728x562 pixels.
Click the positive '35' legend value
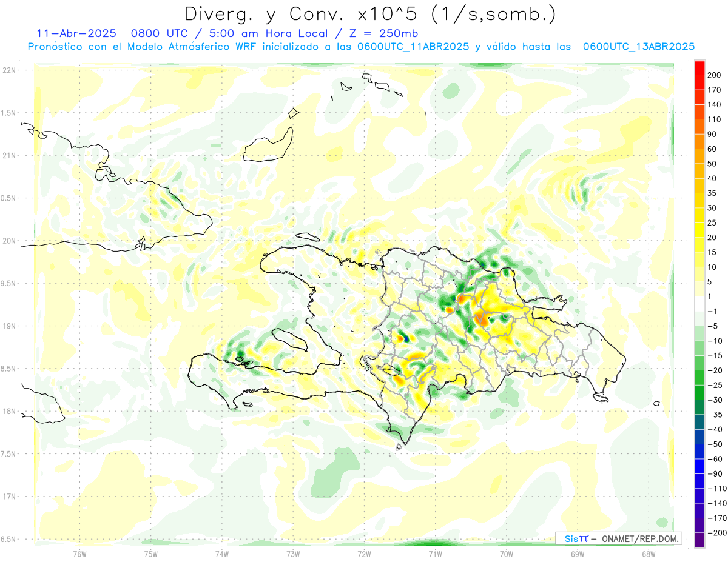[713, 193]
